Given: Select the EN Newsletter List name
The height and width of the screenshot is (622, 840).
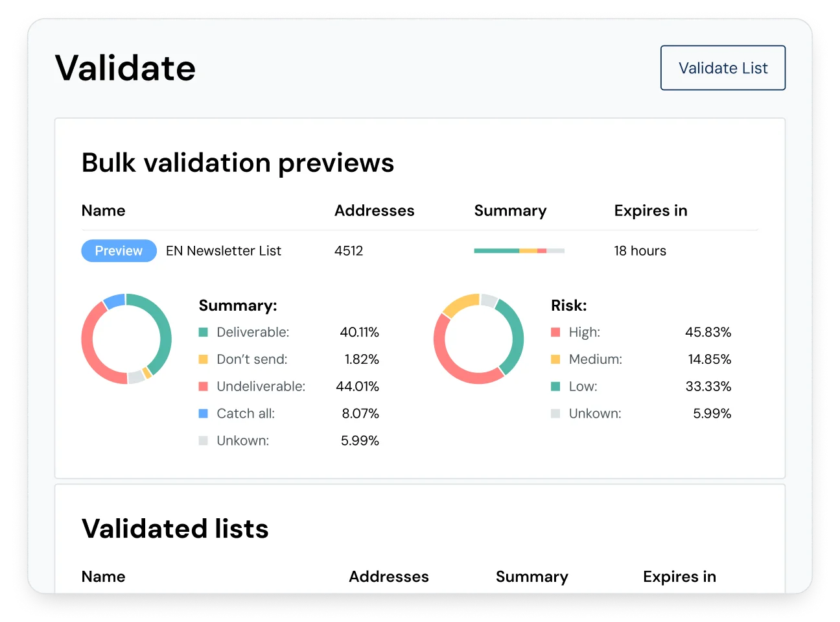Looking at the screenshot, I should tap(224, 251).
